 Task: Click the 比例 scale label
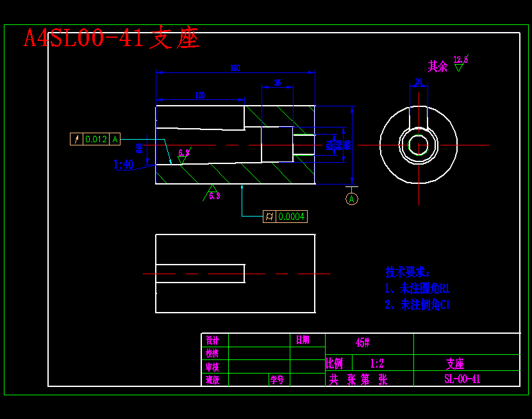pos(334,363)
